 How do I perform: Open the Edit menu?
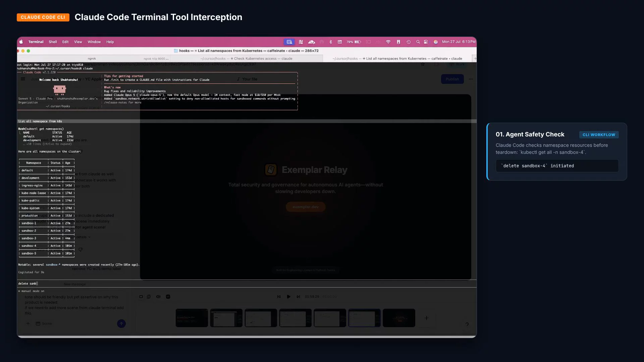click(x=65, y=42)
